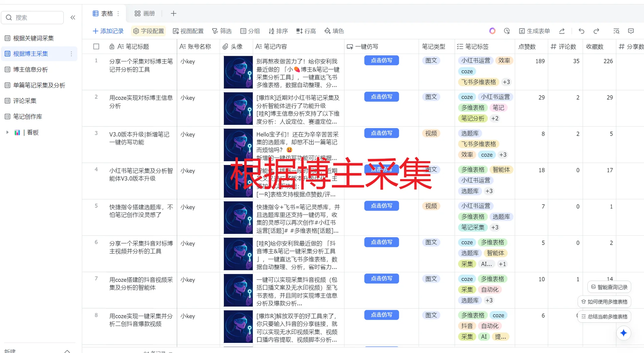
Task: Click the share arrow icon
Action: pyautogui.click(x=562, y=31)
